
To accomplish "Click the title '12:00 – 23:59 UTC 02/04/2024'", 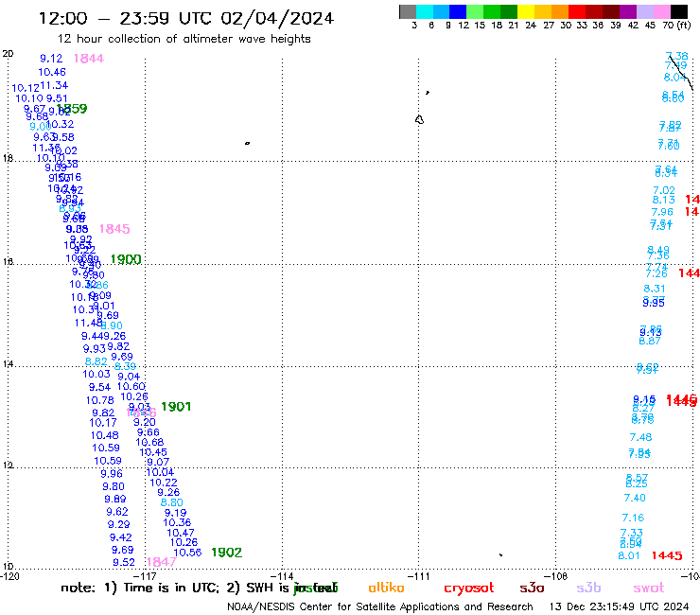I will tap(186, 18).
